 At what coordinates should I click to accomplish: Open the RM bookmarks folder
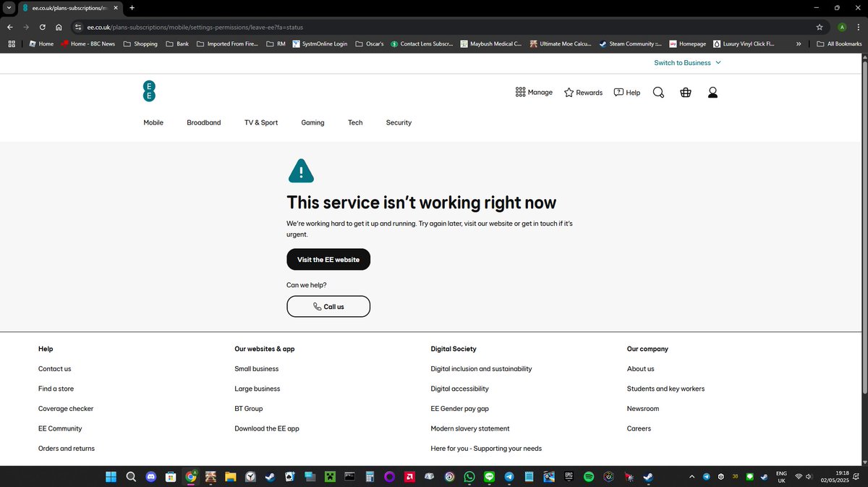276,43
